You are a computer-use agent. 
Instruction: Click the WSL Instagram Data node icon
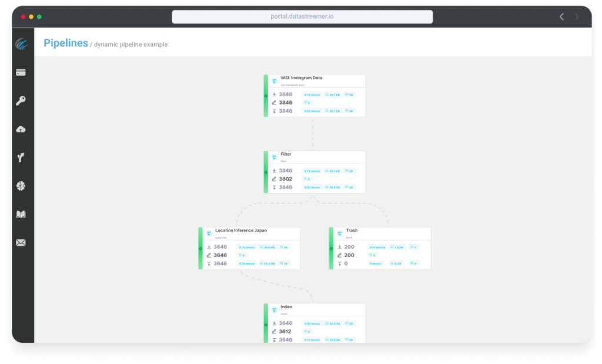[x=274, y=81]
